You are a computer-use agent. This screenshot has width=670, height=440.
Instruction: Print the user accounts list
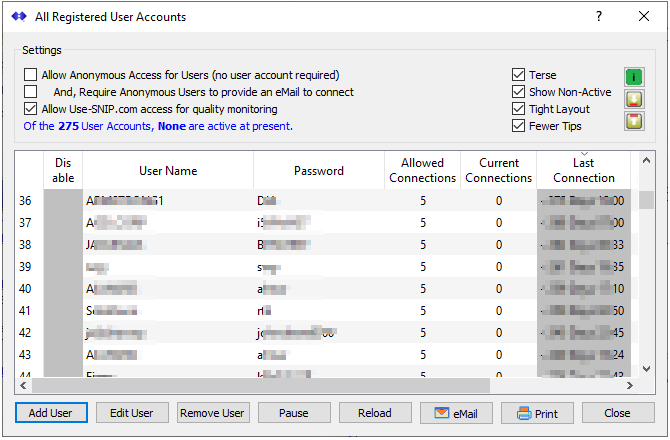pos(536,413)
